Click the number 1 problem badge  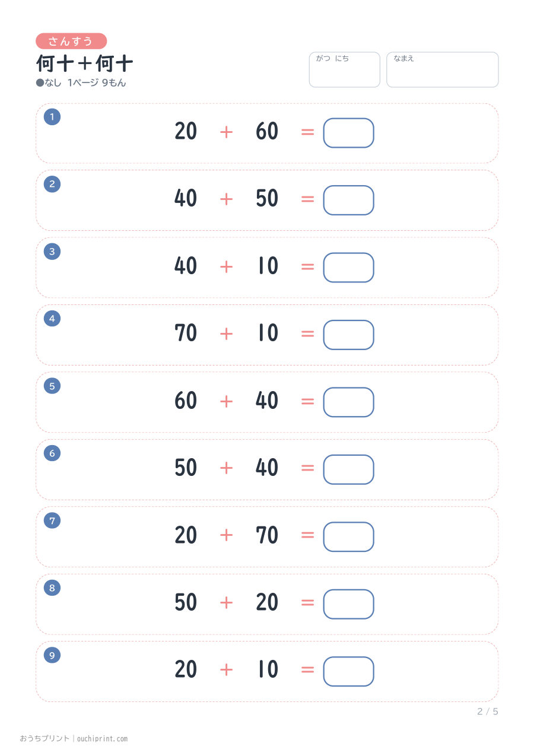tap(52, 117)
